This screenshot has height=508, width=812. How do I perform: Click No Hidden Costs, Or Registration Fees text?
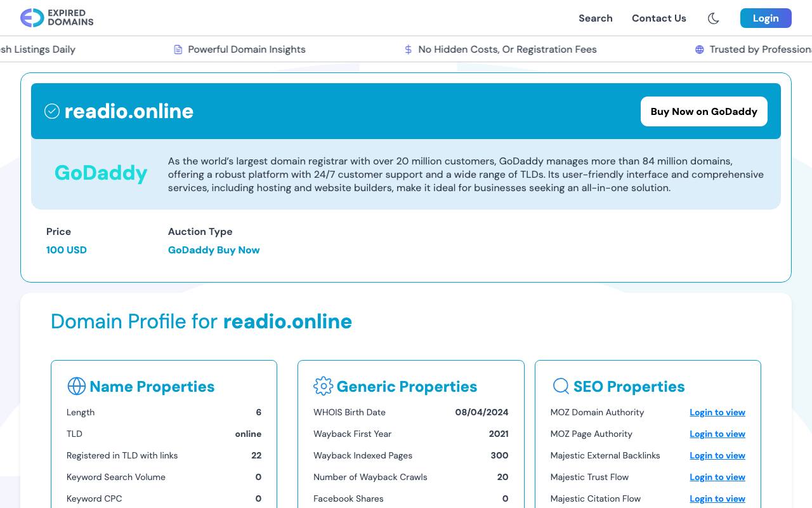pos(507,50)
